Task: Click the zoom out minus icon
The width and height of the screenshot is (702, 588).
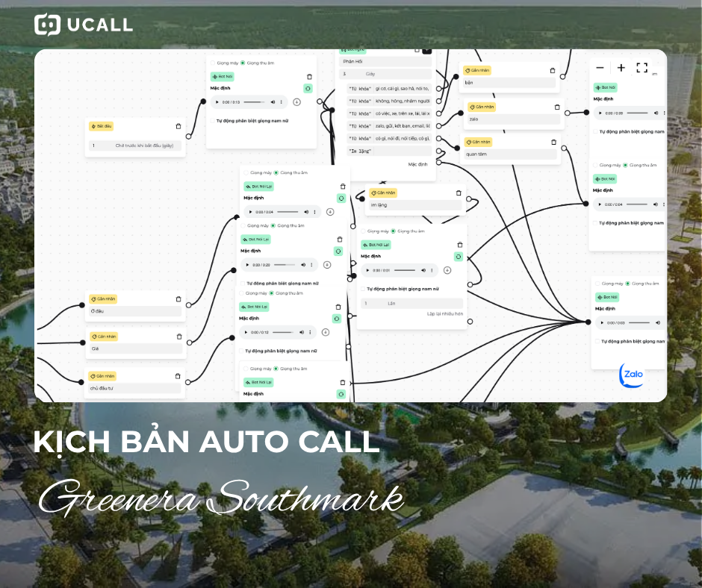Action: click(x=600, y=68)
